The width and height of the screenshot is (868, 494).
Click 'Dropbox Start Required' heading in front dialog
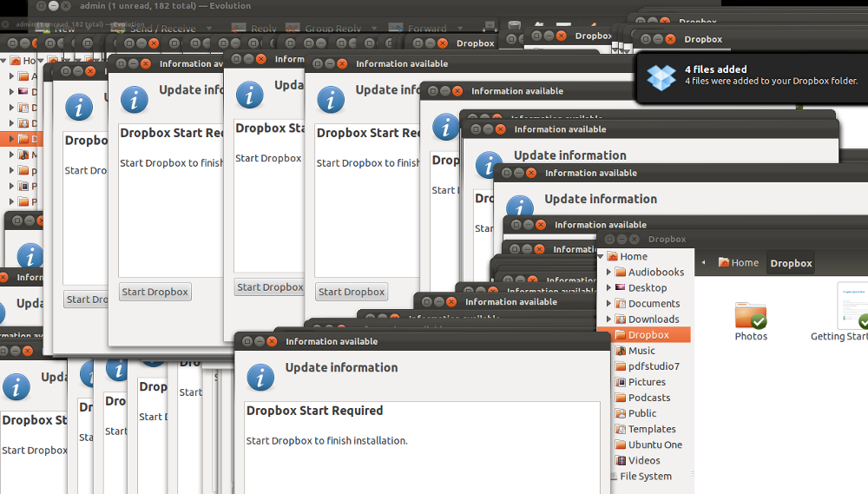click(x=314, y=411)
